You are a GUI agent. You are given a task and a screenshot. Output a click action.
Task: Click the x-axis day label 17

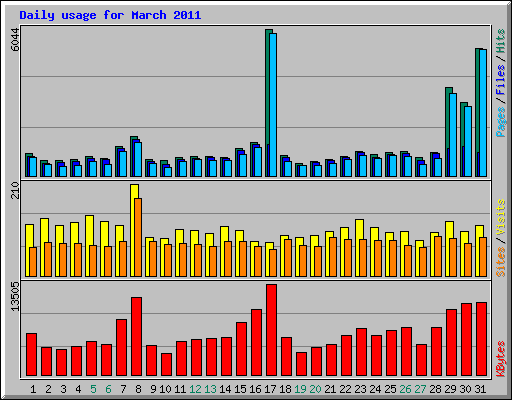tap(270, 389)
